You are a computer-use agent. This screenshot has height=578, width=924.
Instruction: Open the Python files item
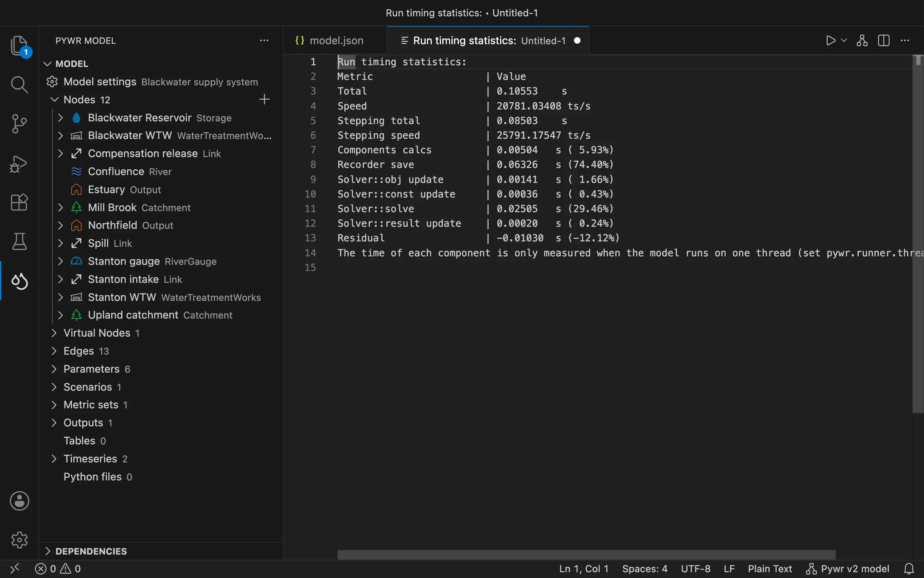(x=160, y=477)
